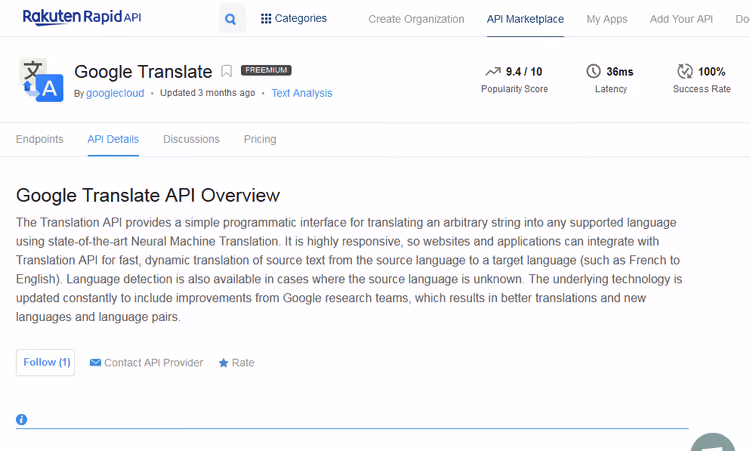750x451 pixels.
Task: Open My Apps page
Action: pos(607,19)
